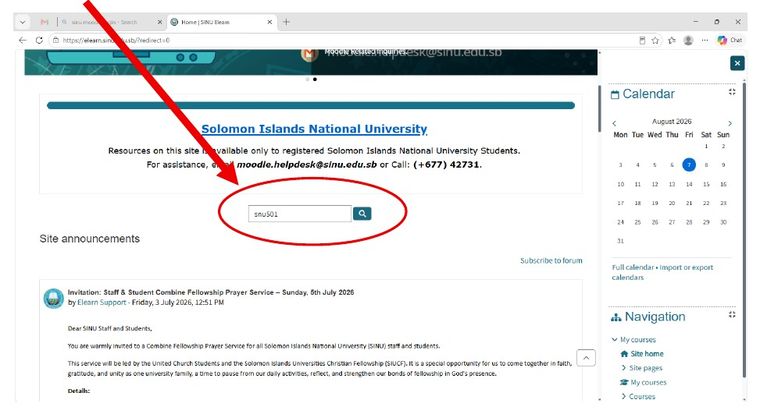
Task: Select the first carousel slide dot
Action: pyautogui.click(x=307, y=79)
